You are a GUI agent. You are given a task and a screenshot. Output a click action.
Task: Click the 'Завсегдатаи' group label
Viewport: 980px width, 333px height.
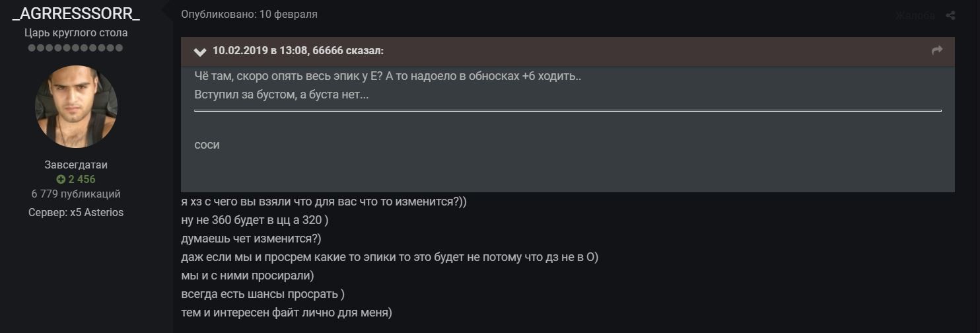[76, 165]
